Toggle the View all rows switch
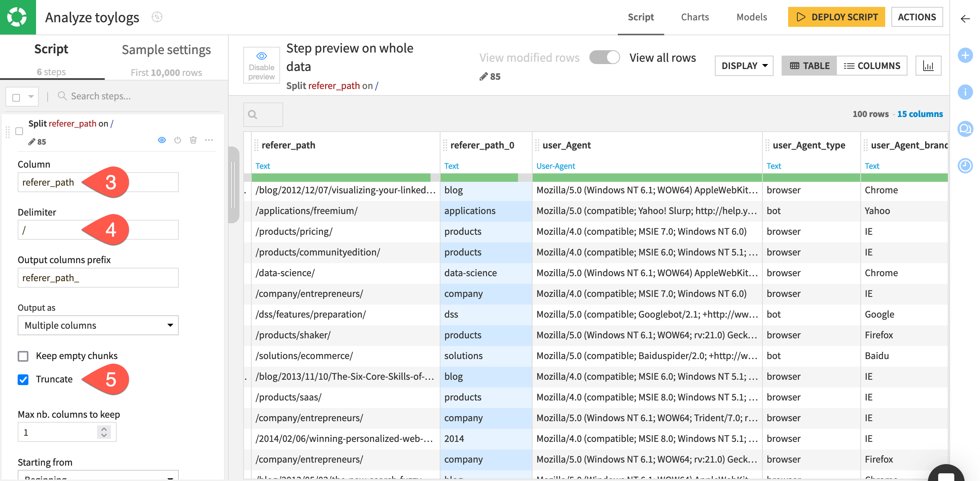The width and height of the screenshot is (980, 481). (605, 57)
